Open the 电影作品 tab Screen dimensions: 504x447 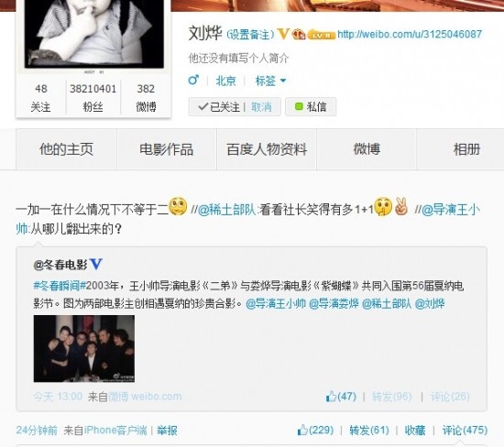click(x=166, y=149)
